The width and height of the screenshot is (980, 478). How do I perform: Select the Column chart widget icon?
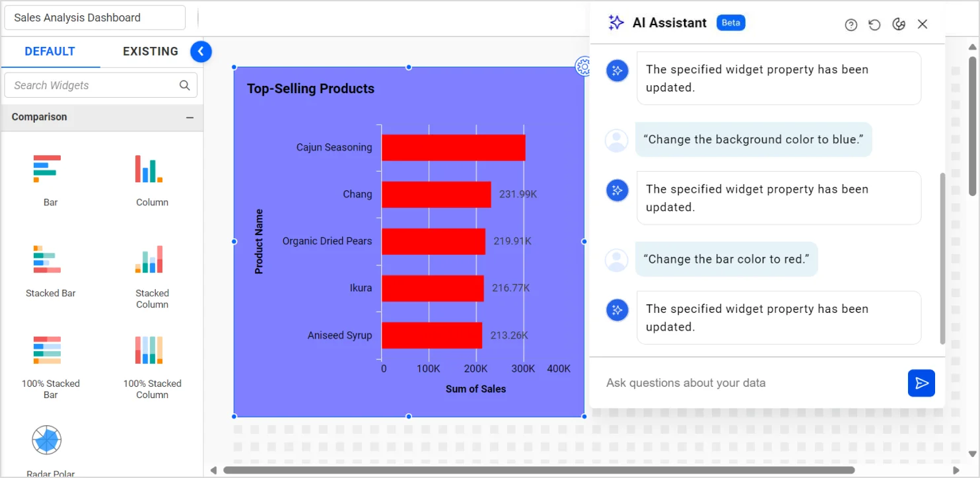pos(149,169)
